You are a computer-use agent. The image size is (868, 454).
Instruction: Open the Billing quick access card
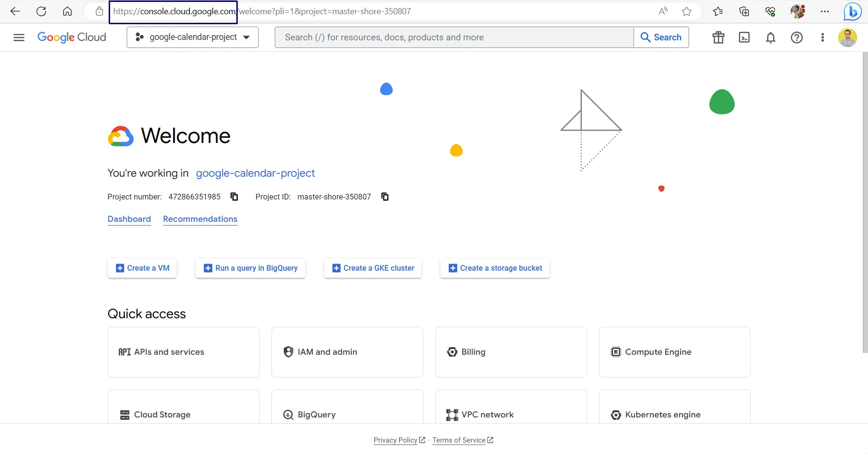(x=511, y=352)
